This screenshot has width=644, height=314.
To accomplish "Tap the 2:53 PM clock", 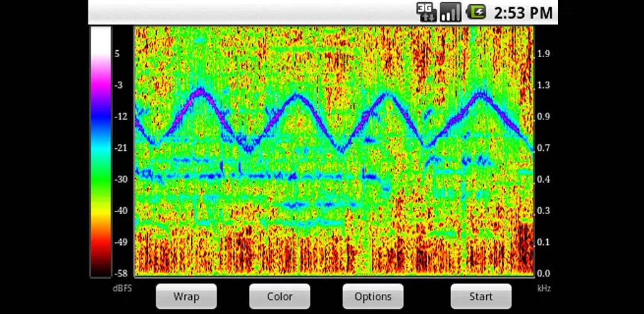I will [x=523, y=13].
